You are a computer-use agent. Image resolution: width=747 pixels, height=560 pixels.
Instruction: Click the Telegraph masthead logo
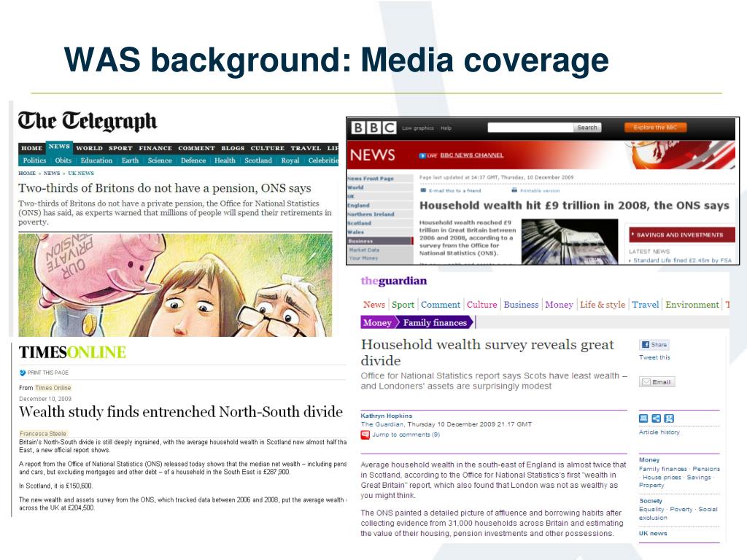click(x=88, y=122)
